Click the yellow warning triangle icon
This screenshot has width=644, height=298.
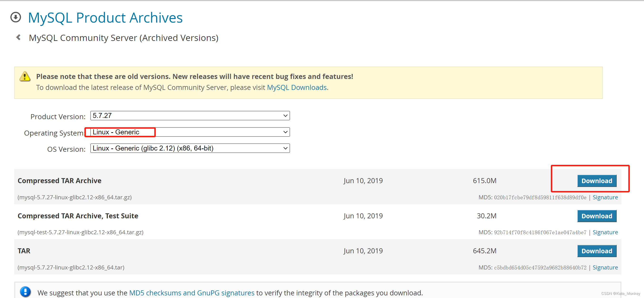click(x=25, y=77)
